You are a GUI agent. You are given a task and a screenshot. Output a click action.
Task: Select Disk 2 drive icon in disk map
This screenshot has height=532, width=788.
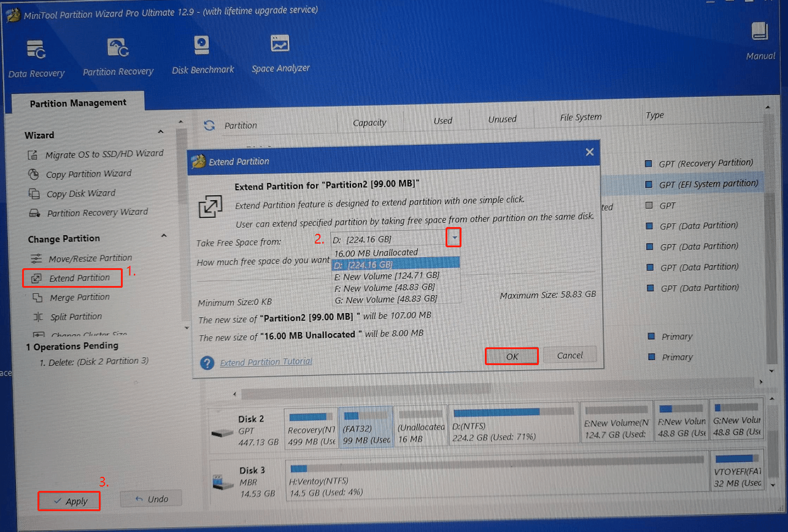pos(222,433)
